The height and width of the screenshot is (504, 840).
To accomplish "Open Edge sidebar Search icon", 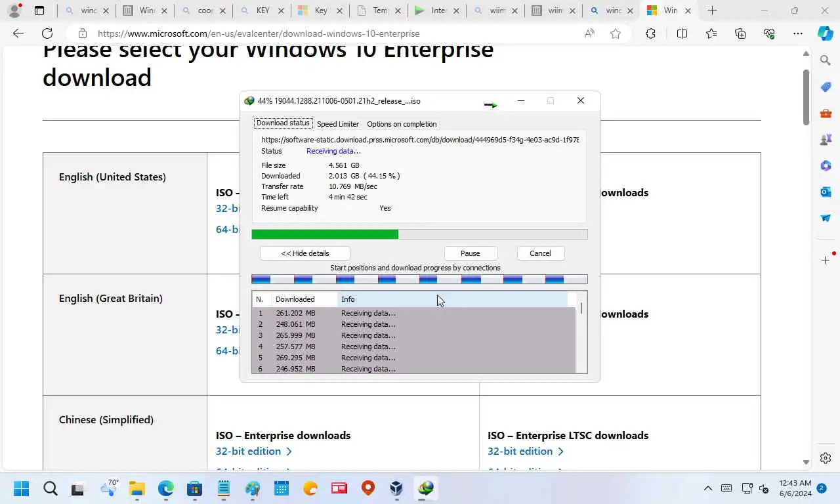I will pyautogui.click(x=826, y=60).
